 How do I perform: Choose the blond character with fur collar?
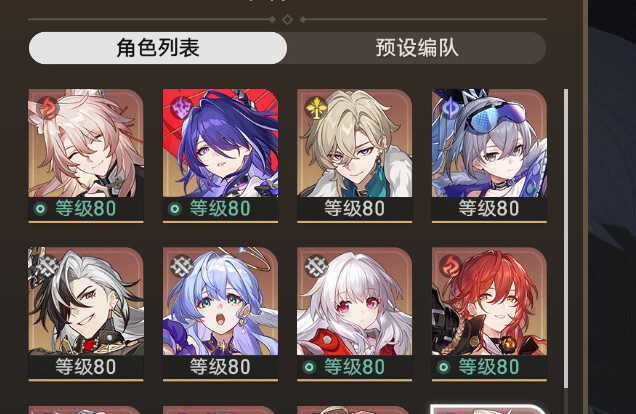(355, 156)
